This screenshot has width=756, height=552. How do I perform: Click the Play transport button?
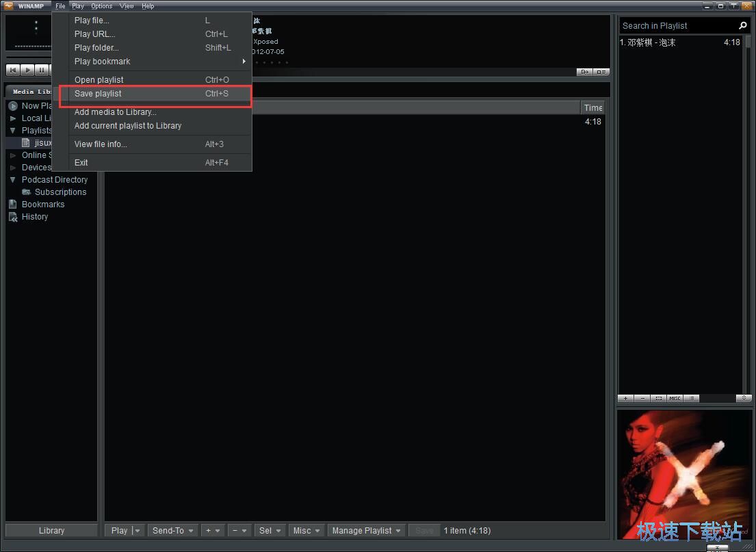[x=27, y=70]
